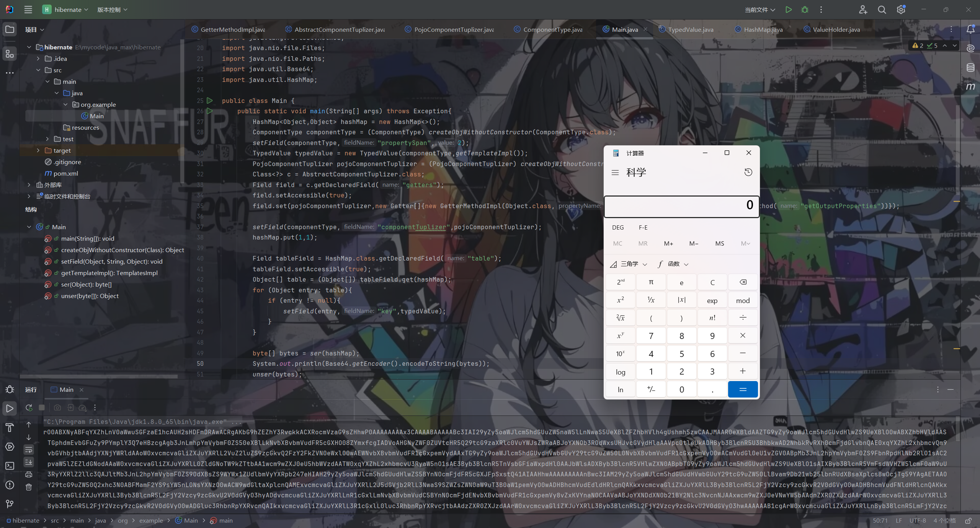Screen dimensions: 980x528
Task: Open the Debug tool window from left strip
Action: 10,389
